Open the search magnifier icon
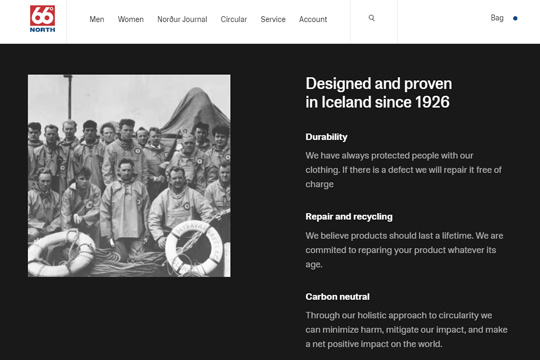 (x=372, y=18)
